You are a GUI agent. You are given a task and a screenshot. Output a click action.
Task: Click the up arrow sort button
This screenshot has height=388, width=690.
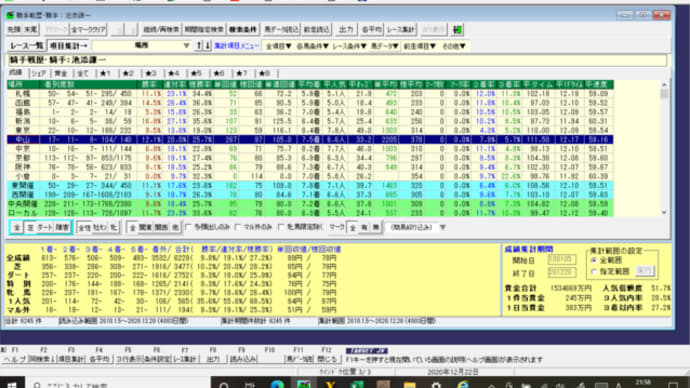click(x=198, y=45)
